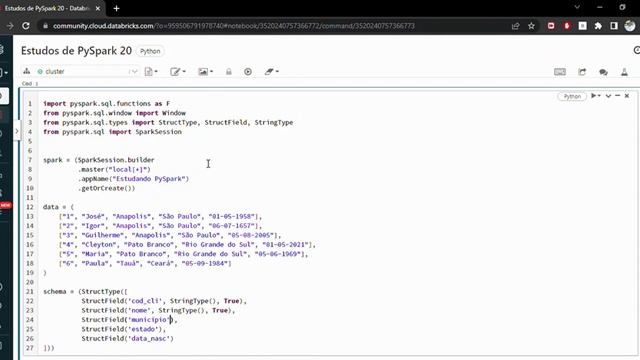Open the run cell dropdown
Screen dimensions: 640x360
[x=596, y=96]
